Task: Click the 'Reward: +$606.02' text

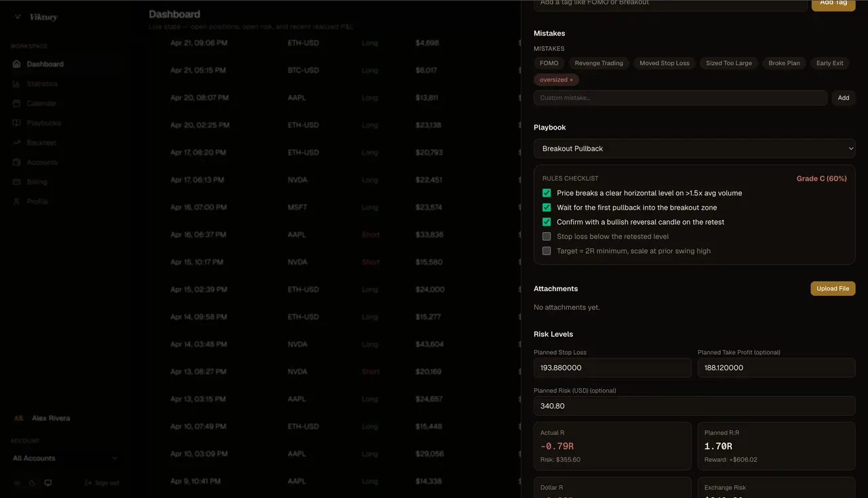Action: click(x=731, y=460)
